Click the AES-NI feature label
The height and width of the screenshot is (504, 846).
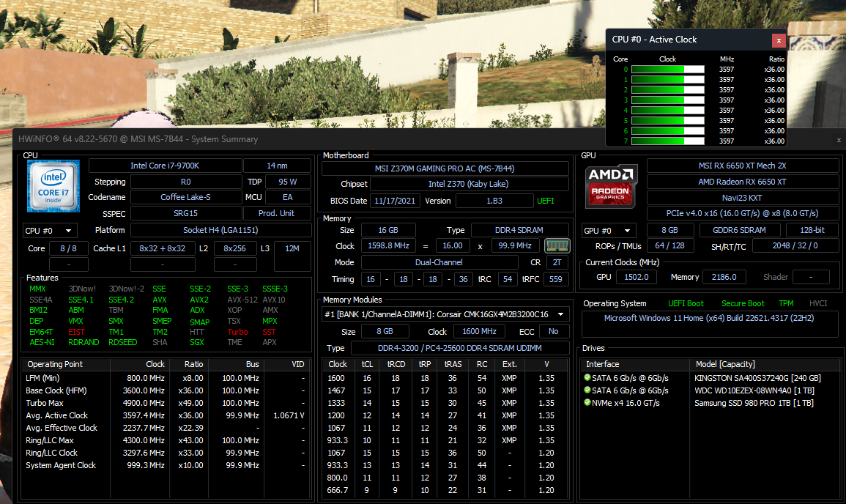(x=42, y=342)
